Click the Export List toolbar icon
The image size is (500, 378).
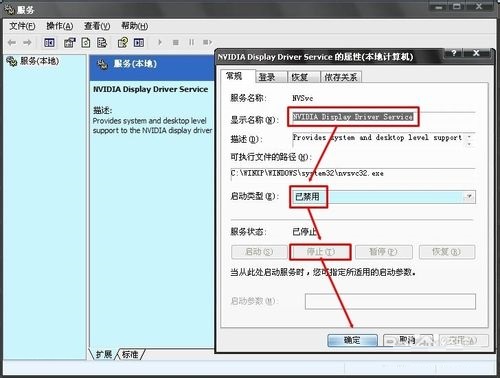point(102,42)
